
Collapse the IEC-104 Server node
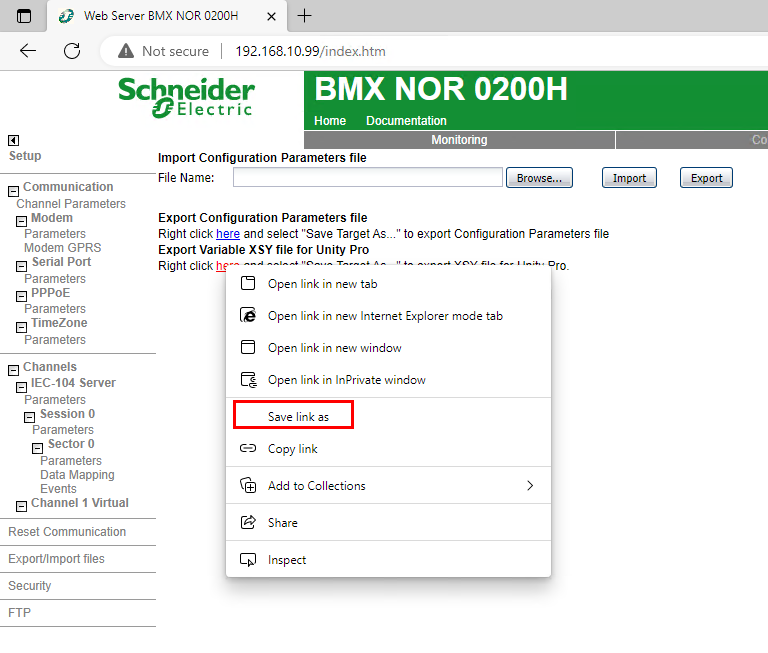pyautogui.click(x=21, y=387)
